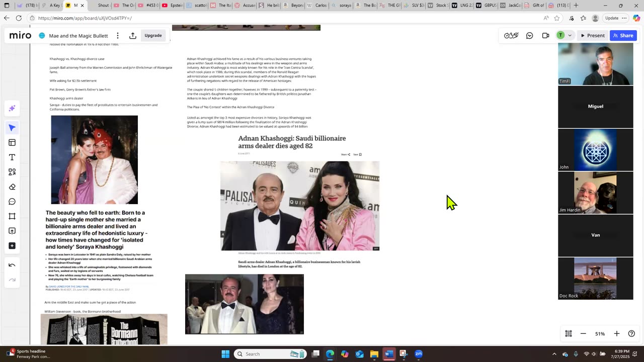Open more tools plus button
The height and width of the screenshot is (362, 644).
[12, 246]
